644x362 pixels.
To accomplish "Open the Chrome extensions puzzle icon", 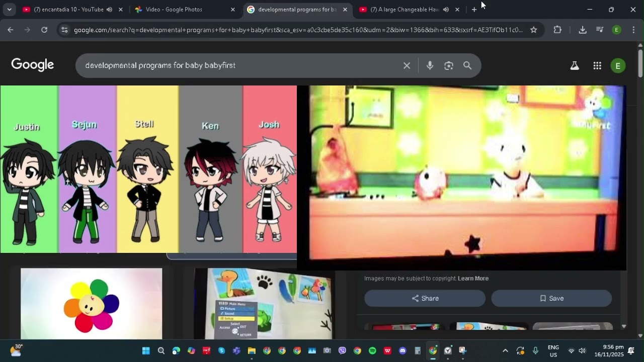I will point(557,30).
